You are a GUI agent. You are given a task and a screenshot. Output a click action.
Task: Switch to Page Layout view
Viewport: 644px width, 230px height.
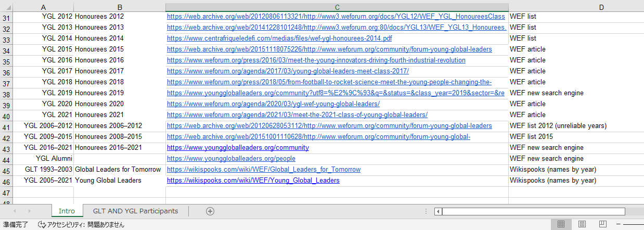tap(582, 224)
